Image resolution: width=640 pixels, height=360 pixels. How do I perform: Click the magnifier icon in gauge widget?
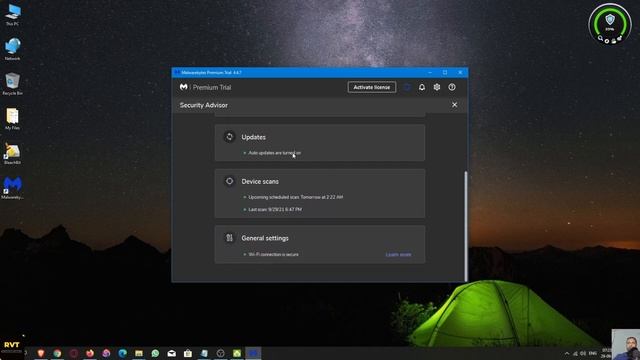[x=600, y=38]
